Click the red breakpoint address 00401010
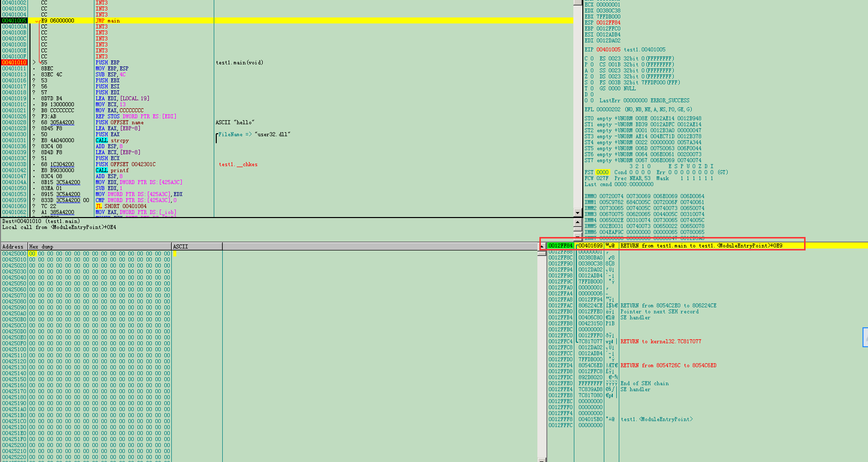868x462 pixels. click(14, 63)
